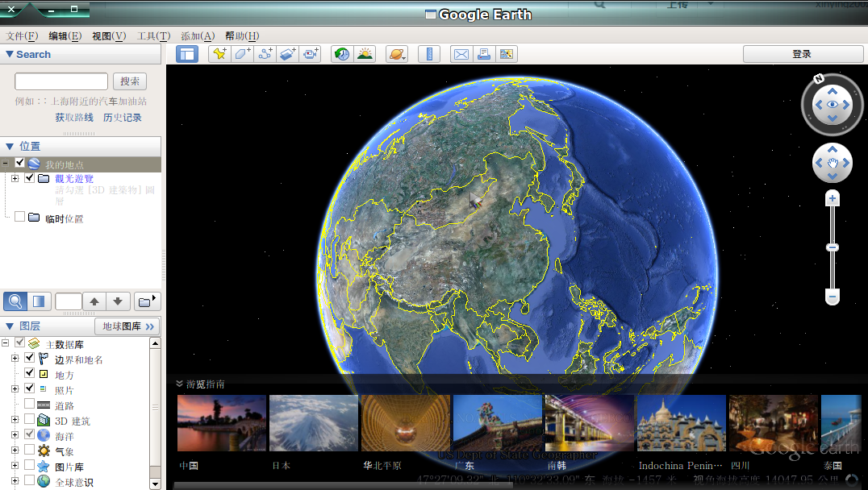The height and width of the screenshot is (490, 868).
Task: Click the zoom slider handle
Action: point(832,247)
